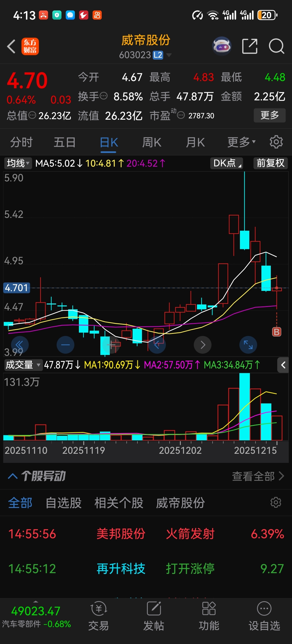Tap info icon next to 换手
The height and width of the screenshot is (644, 292).
pyautogui.click(x=104, y=96)
